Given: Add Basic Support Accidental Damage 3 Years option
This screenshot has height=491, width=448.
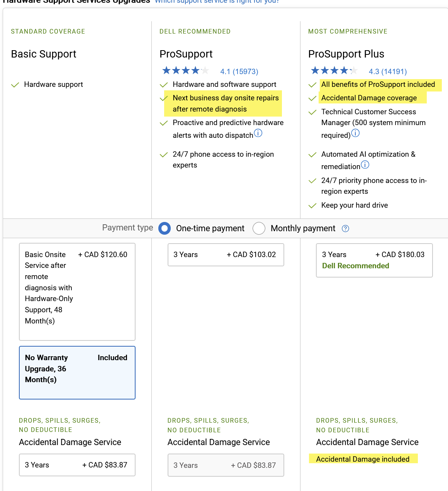Looking at the screenshot, I should pos(77,465).
